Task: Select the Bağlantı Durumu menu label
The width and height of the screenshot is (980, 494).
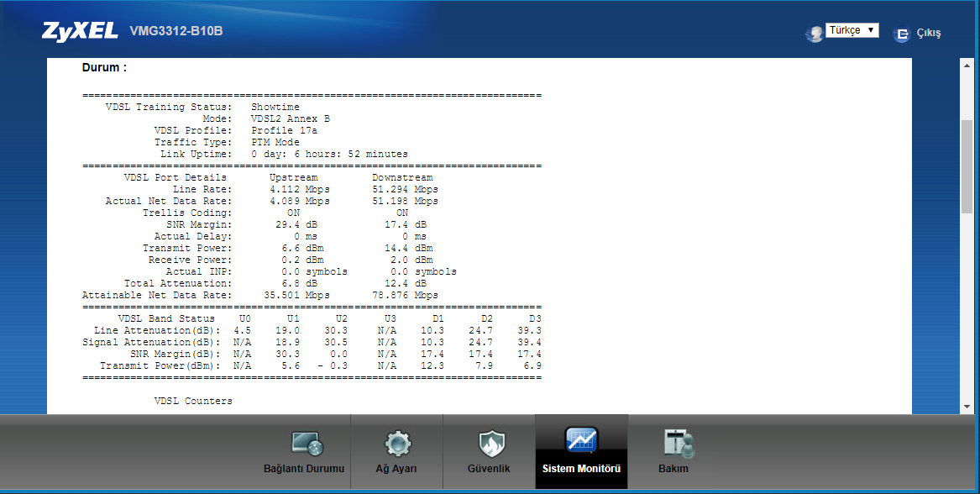Action: [304, 469]
